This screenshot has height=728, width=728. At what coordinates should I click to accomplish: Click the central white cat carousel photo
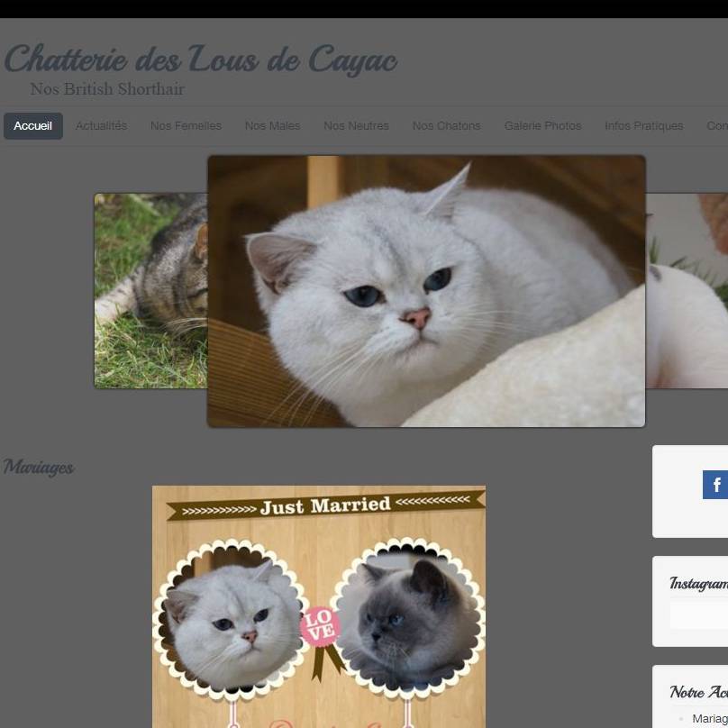[x=426, y=291]
